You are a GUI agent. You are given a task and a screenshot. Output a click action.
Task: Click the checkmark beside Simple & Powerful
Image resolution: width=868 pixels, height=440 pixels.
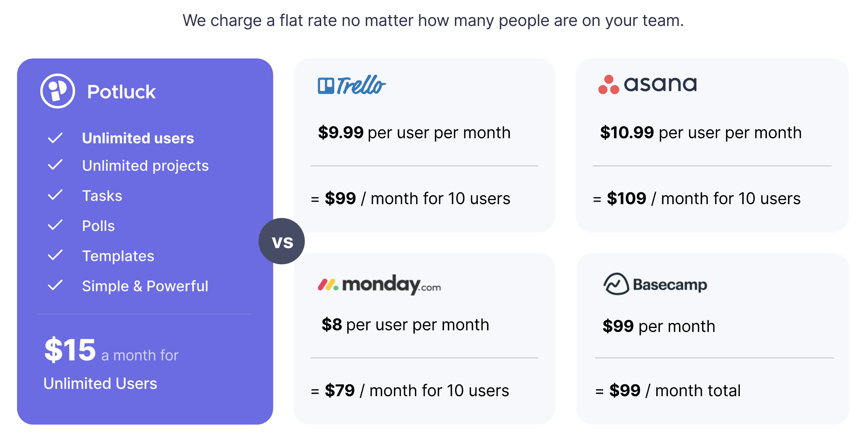[55, 285]
